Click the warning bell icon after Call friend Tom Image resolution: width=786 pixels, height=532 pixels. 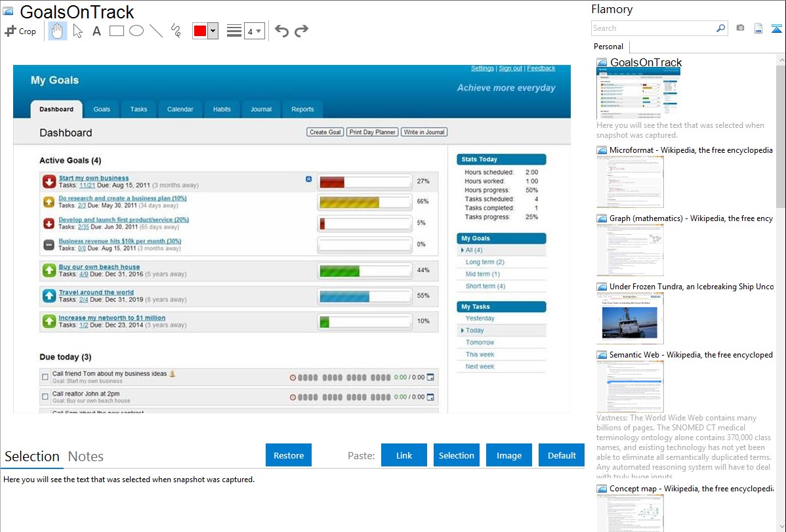(173, 373)
